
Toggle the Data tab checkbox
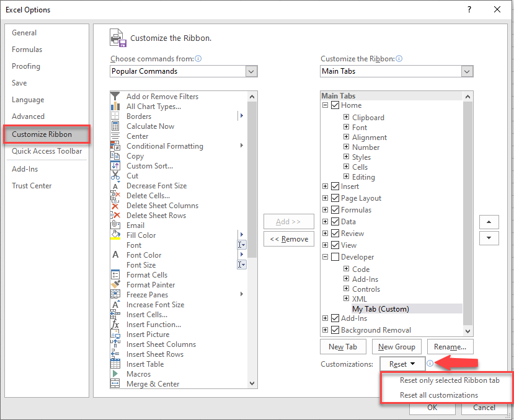(x=335, y=222)
